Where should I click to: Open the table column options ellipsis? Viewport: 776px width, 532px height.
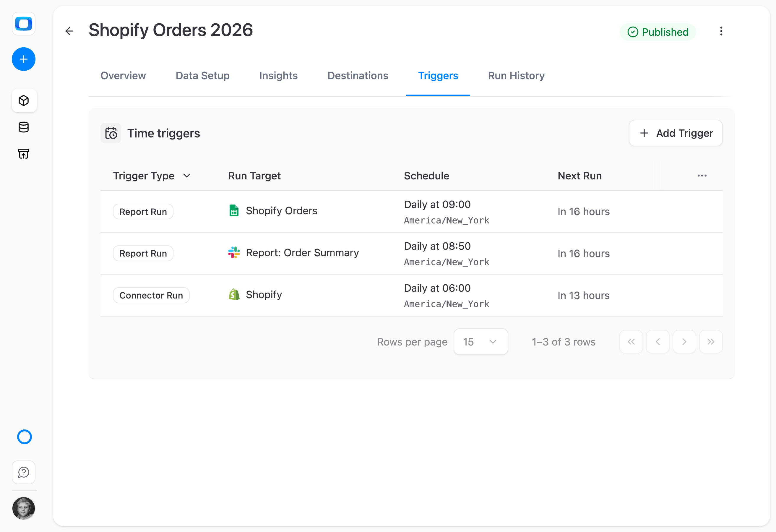pyautogui.click(x=702, y=176)
